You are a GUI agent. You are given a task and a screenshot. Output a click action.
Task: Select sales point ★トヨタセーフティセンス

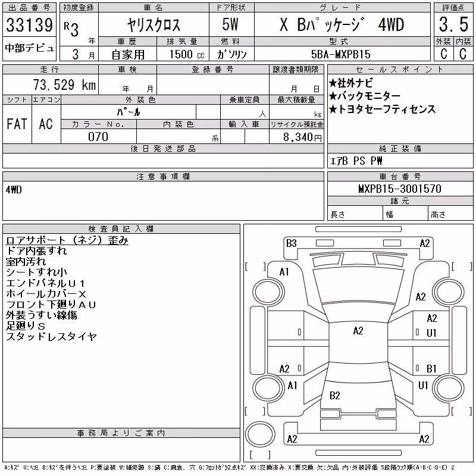[382, 109]
